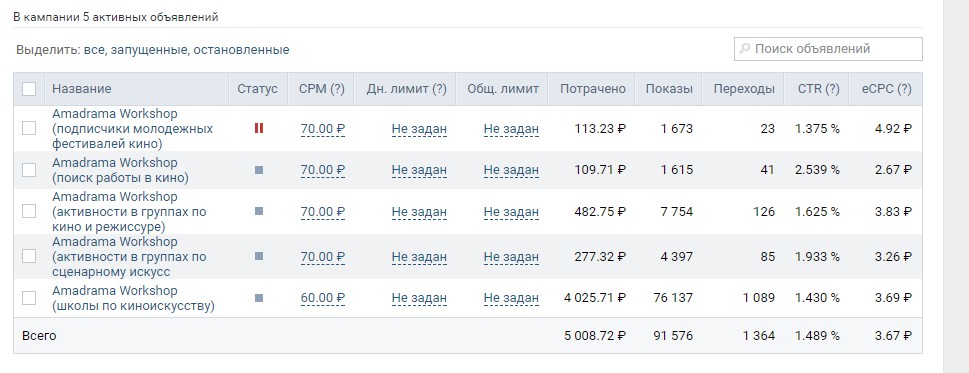Select all running ads via 'запущенные' link
This screenshot has height=373, width=969.
tap(150, 49)
